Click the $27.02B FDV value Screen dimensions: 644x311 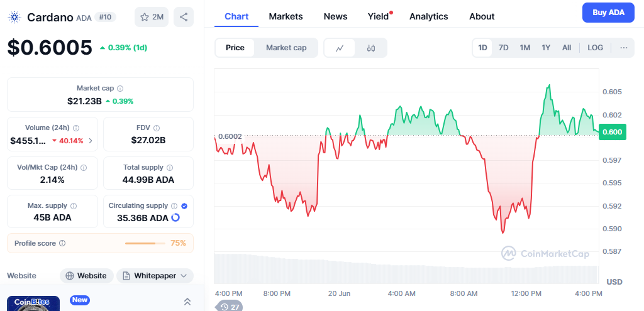click(x=148, y=140)
